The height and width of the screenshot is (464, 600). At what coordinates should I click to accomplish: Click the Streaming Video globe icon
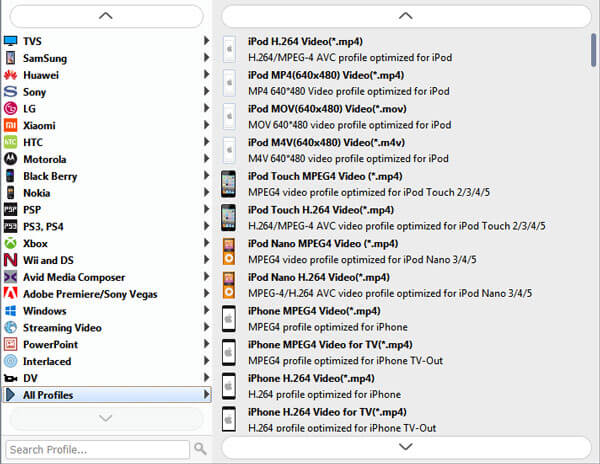click(x=10, y=327)
